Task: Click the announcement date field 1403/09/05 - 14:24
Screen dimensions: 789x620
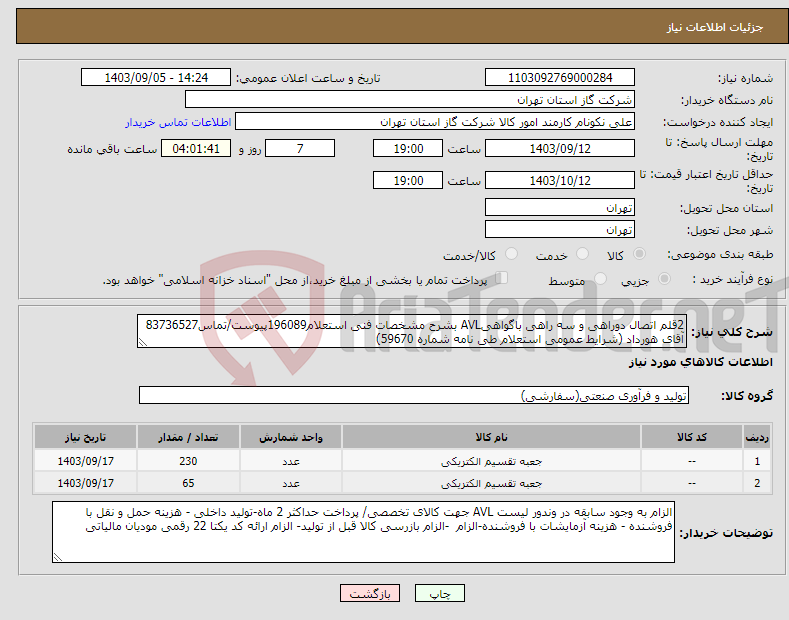Action: pyautogui.click(x=156, y=78)
